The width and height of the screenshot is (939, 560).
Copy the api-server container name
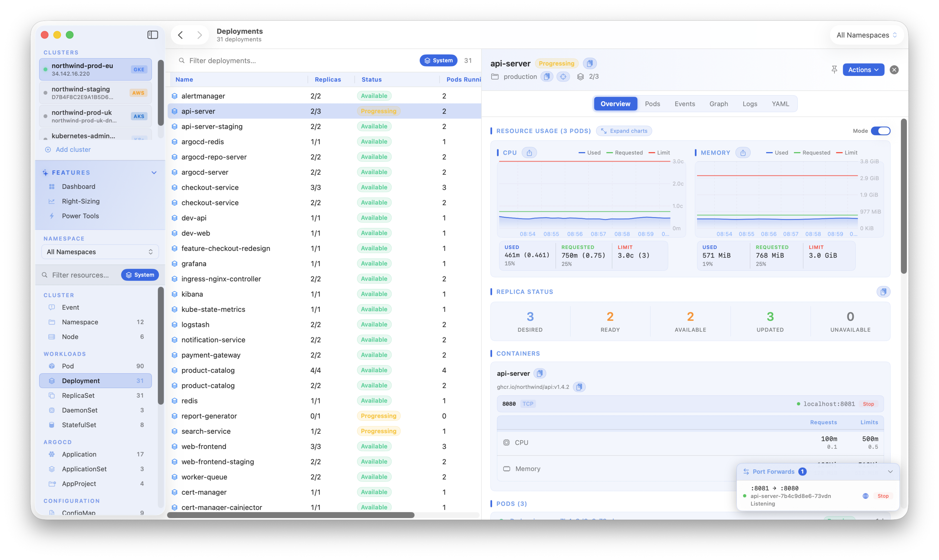coord(540,373)
